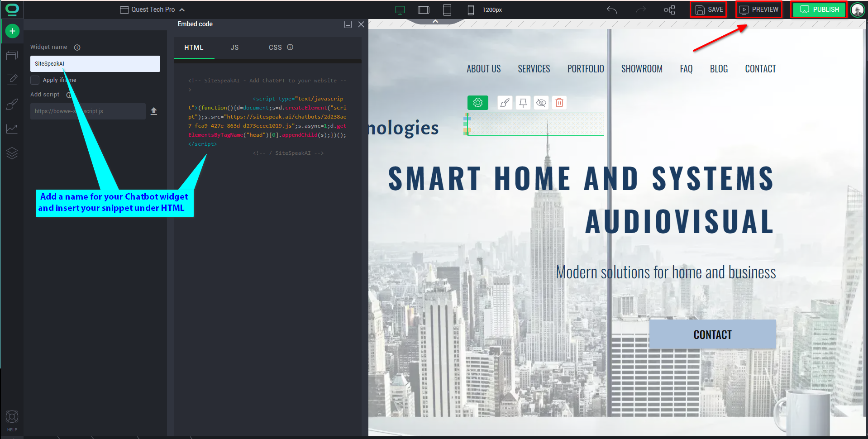Click SHOWROOM in the site navigation

642,69
